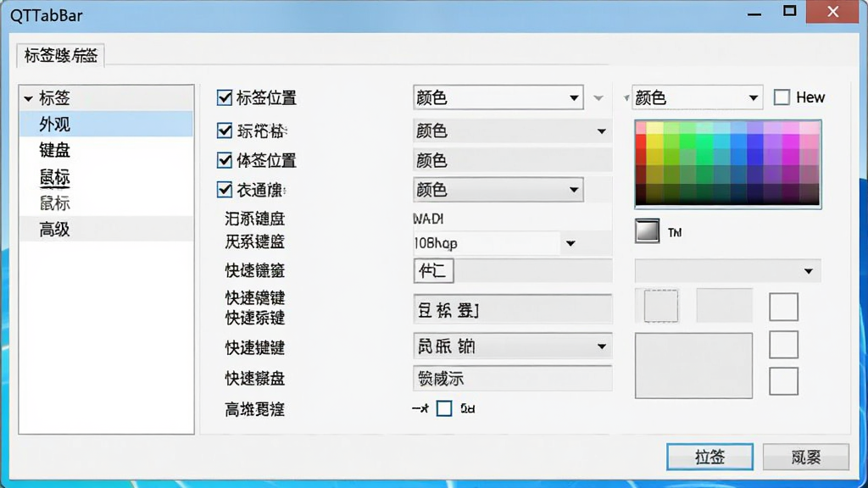Open the dropdown directly above the field ending in 示
The width and height of the screenshot is (868, 488).
513,347
